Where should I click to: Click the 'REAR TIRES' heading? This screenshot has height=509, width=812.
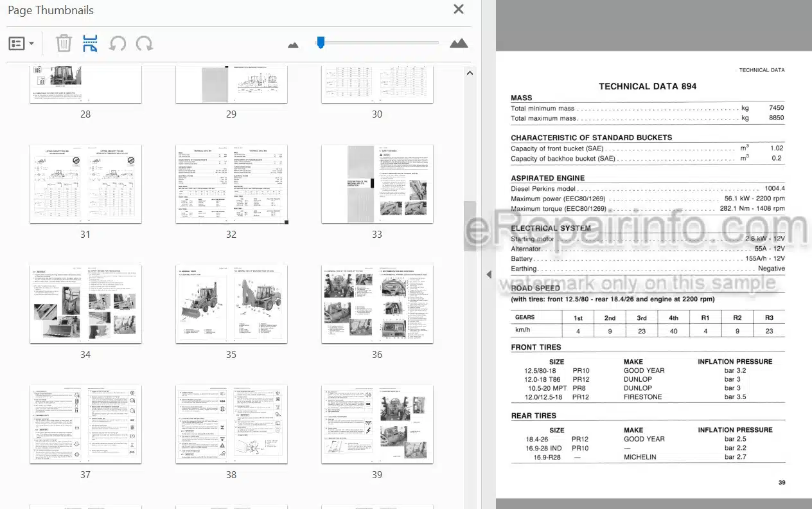click(x=534, y=416)
